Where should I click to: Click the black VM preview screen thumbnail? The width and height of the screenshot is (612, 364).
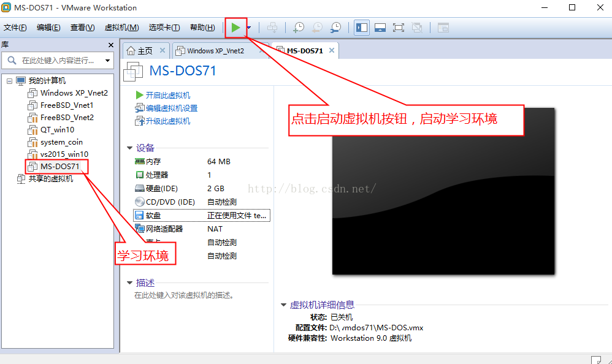[x=443, y=191]
